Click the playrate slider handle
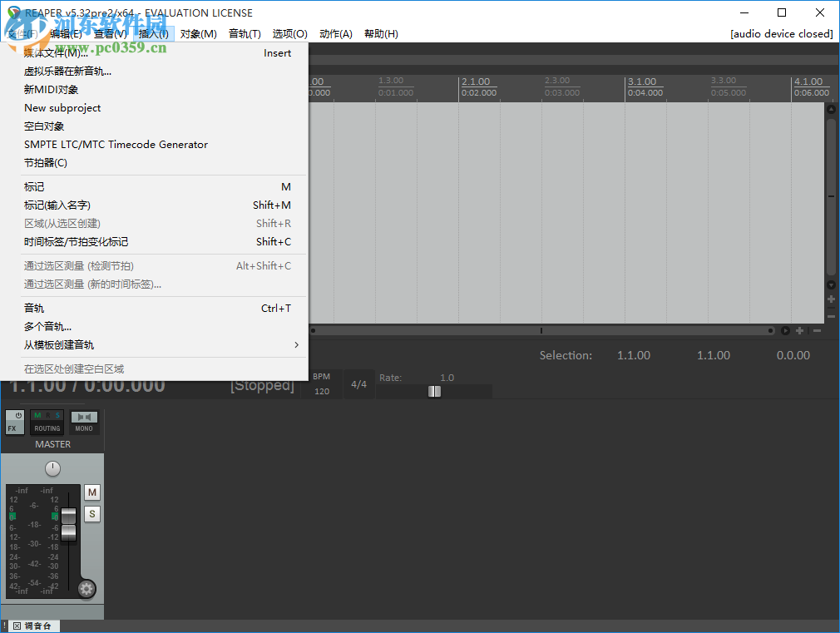Screen dimensions: 840x633 click(x=434, y=391)
